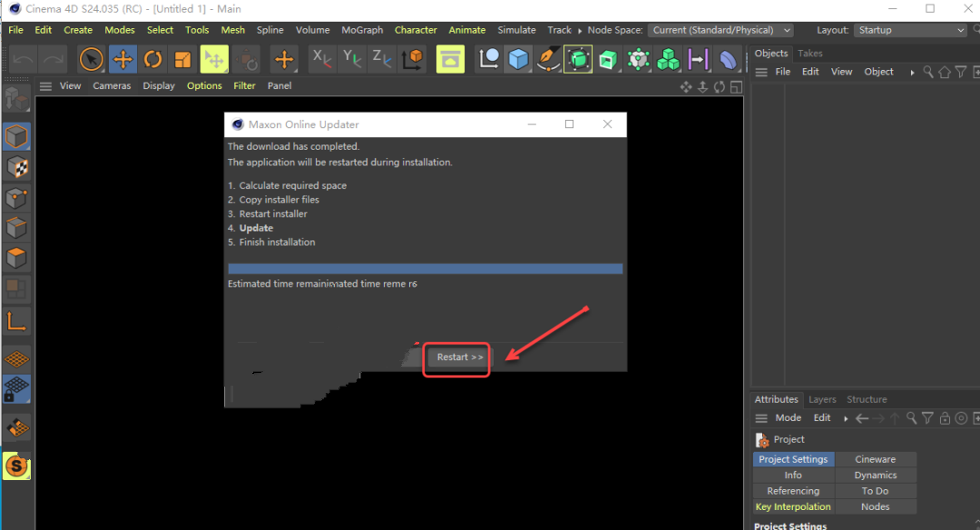Click the home icon in Objects manager
This screenshot has width=980, height=530.
click(x=945, y=72)
